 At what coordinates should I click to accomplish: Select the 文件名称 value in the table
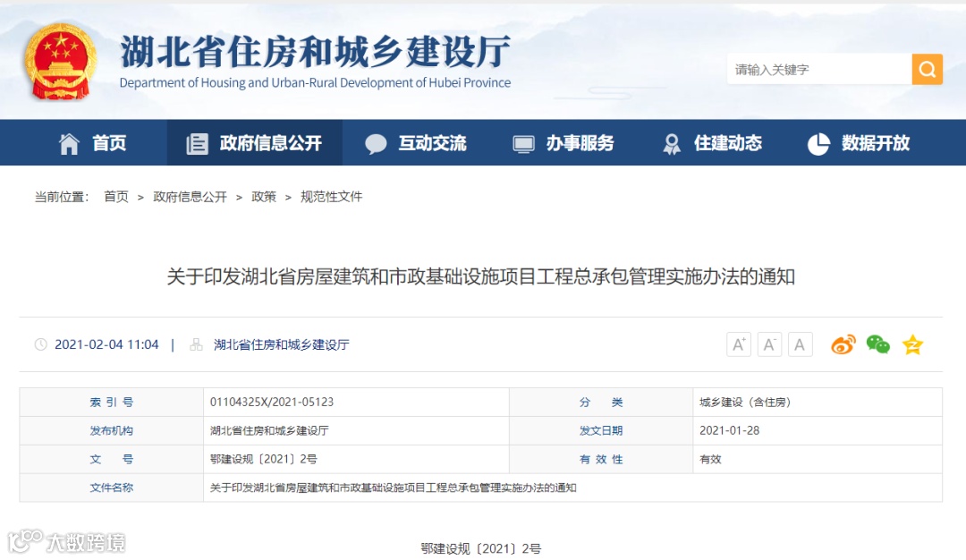pyautogui.click(x=393, y=488)
